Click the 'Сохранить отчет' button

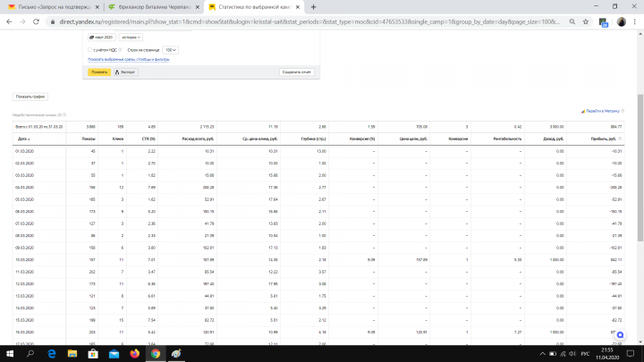[x=297, y=72]
